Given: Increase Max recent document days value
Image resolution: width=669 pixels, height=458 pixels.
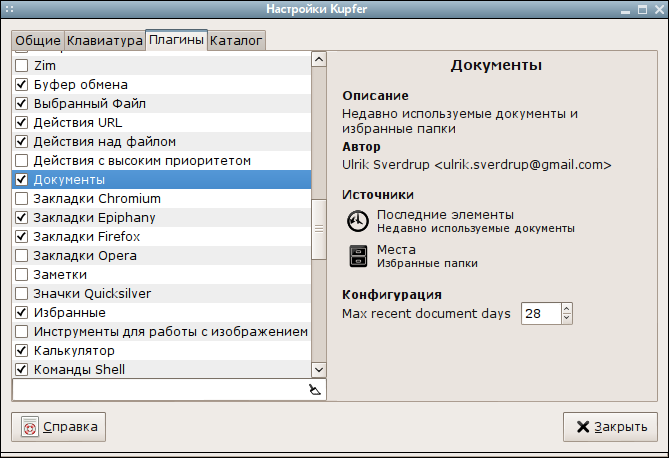Looking at the screenshot, I should pos(567,309).
